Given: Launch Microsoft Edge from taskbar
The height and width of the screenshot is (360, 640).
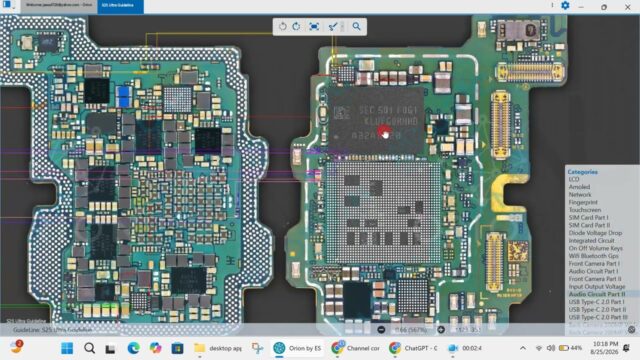Looking at the screenshot, I should coord(133,348).
